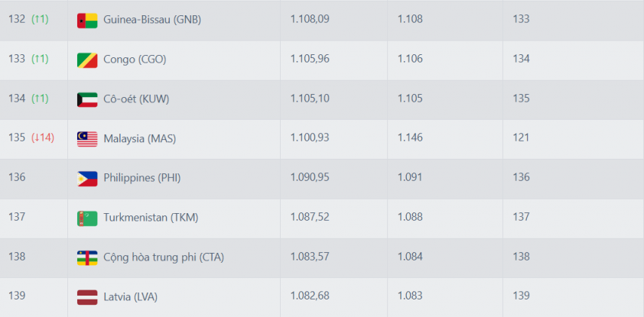Click Guinea-Bissau's green up 1 indicator
Viewport: 644px width, 317px height.
40,19
